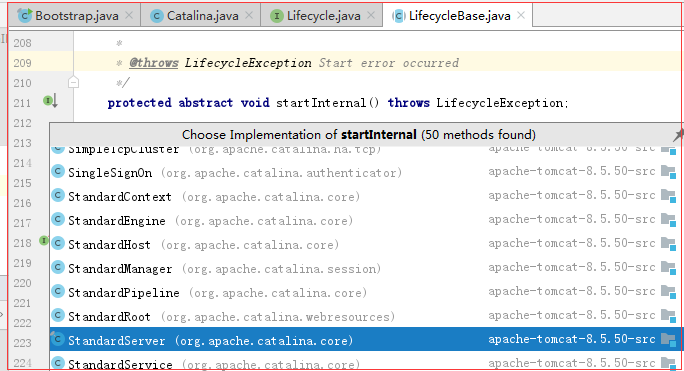Click the class icon beside StandardHost
Image resolution: width=684 pixels, height=371 pixels.
tap(58, 243)
